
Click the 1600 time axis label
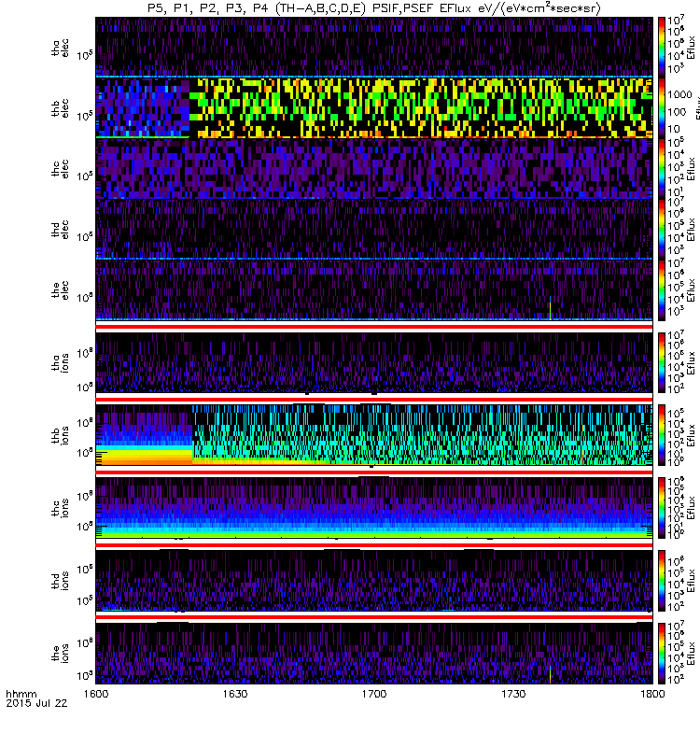96,693
